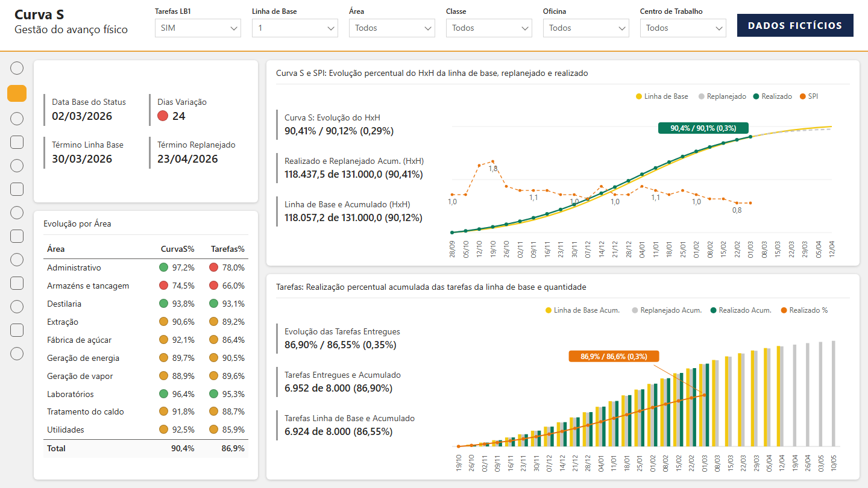Toggle Realizado series in Curva S legend
Screen dimensions: 868x488
772,96
